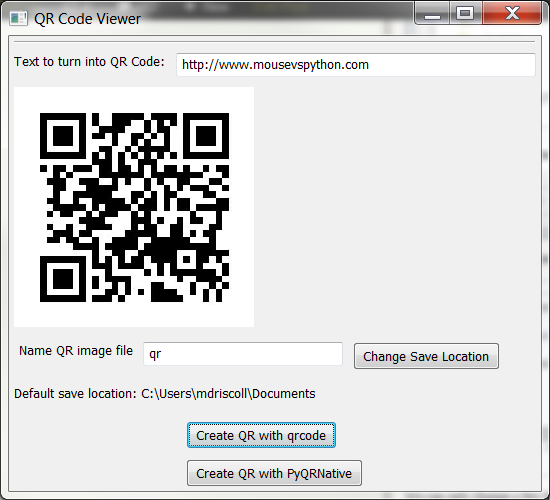Focus the mousevspython.com URL text field
Screen dimensions: 550x500
(x=356, y=65)
